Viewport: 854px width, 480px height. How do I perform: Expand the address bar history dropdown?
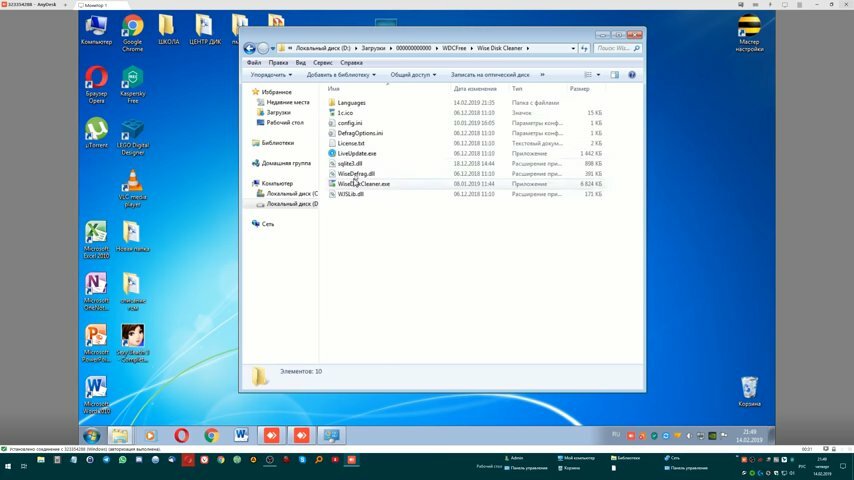point(573,48)
